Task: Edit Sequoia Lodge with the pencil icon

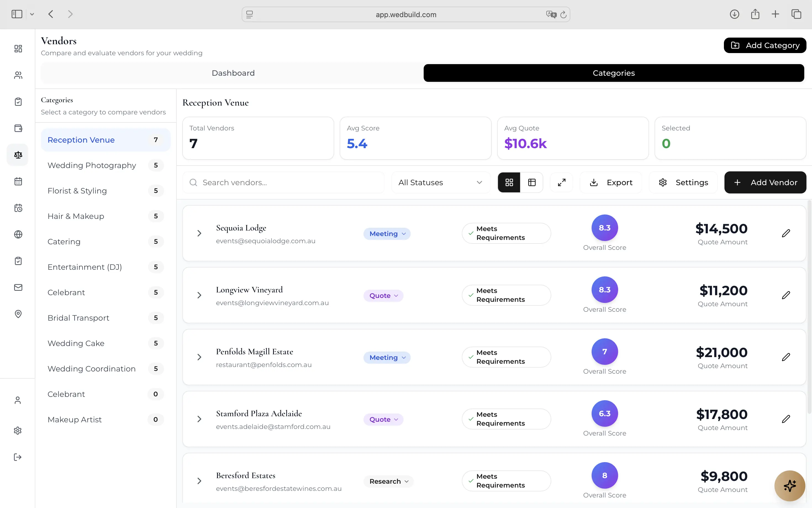Action: pos(786,233)
